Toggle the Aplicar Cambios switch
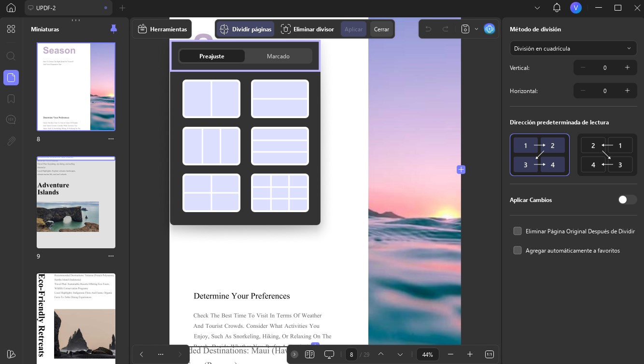644x364 pixels. pos(627,200)
